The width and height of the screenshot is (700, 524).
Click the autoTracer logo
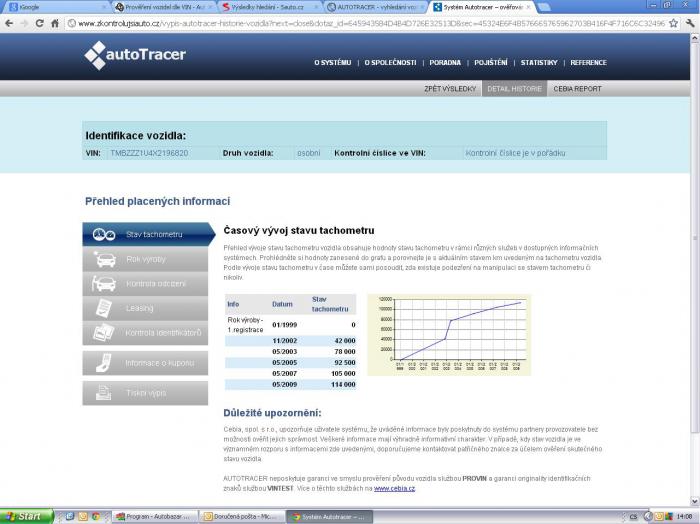pos(135,56)
